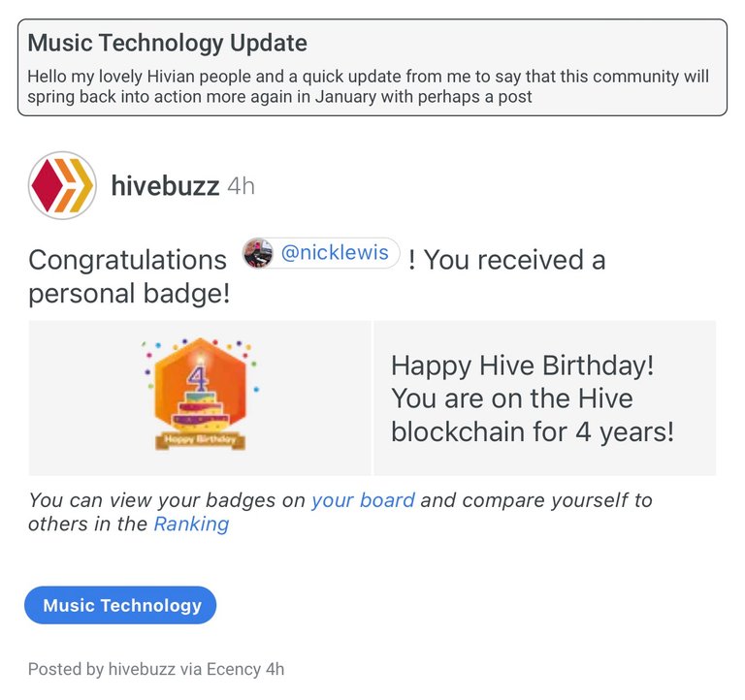
Task: Click the "You received a" text
Action: tap(514, 261)
